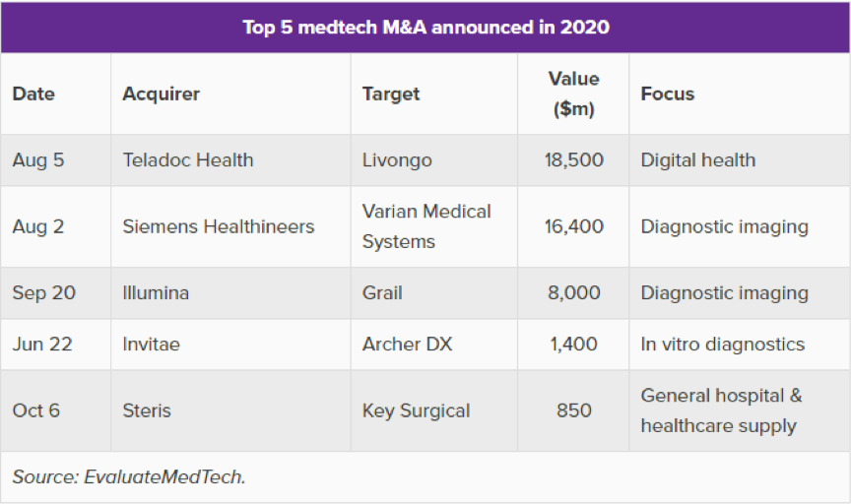Select the In vitro diagnostics cell
851x504 pixels.
723,345
